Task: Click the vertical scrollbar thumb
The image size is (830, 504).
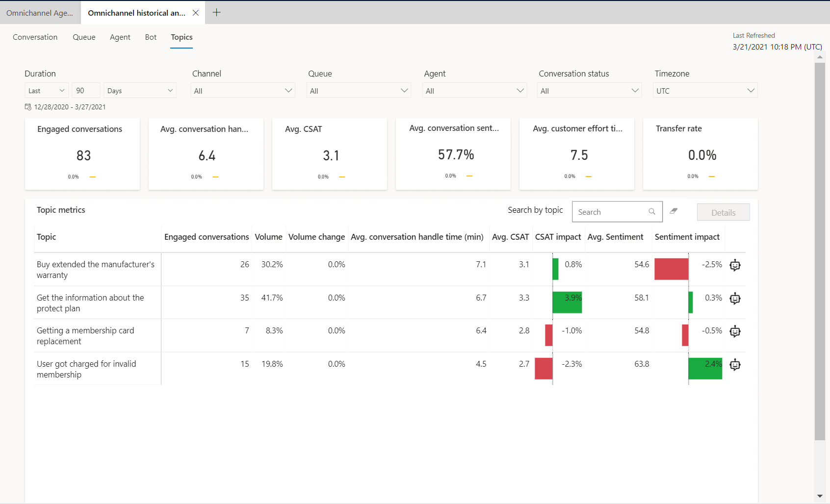Action: [x=820, y=251]
